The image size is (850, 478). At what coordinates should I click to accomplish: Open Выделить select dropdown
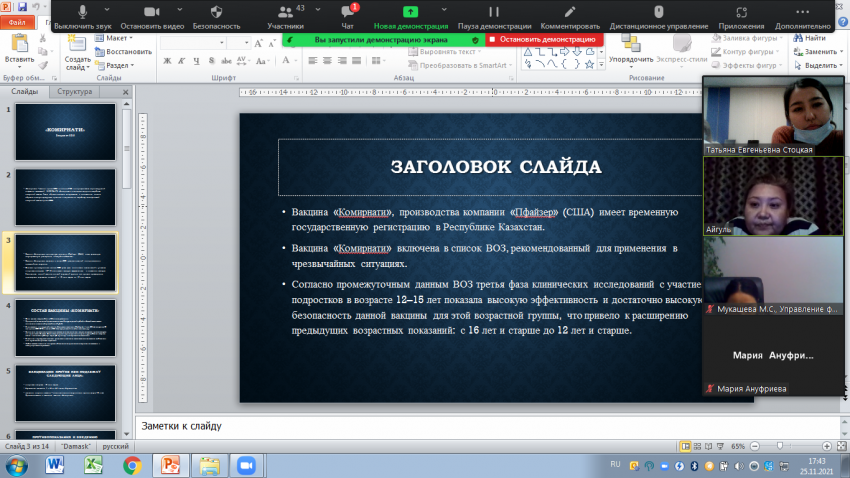pos(816,65)
